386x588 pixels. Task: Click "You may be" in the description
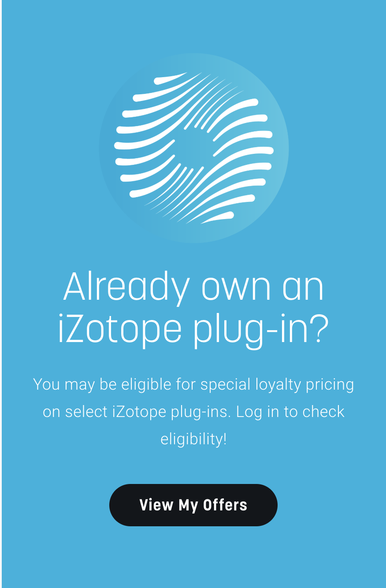coord(74,384)
